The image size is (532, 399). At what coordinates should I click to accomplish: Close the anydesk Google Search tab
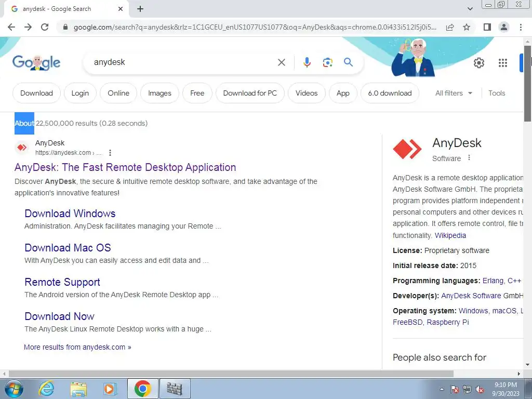[x=121, y=9]
